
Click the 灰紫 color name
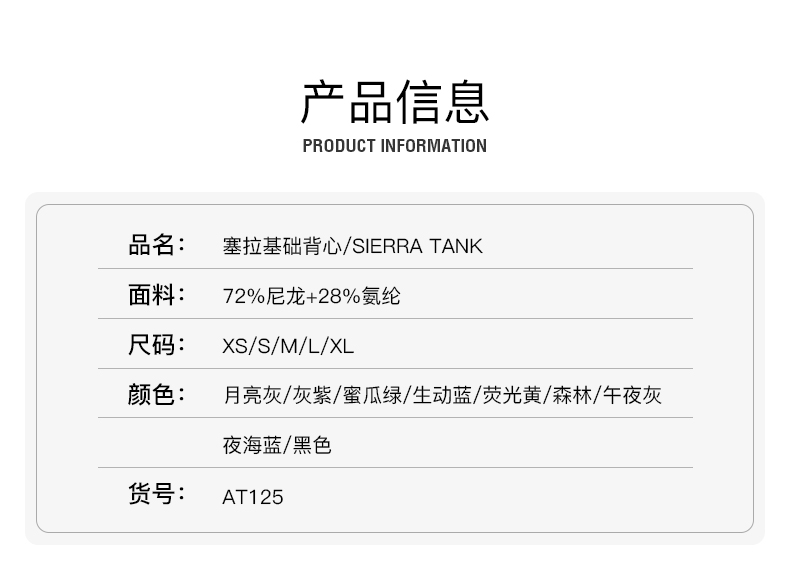click(x=312, y=396)
